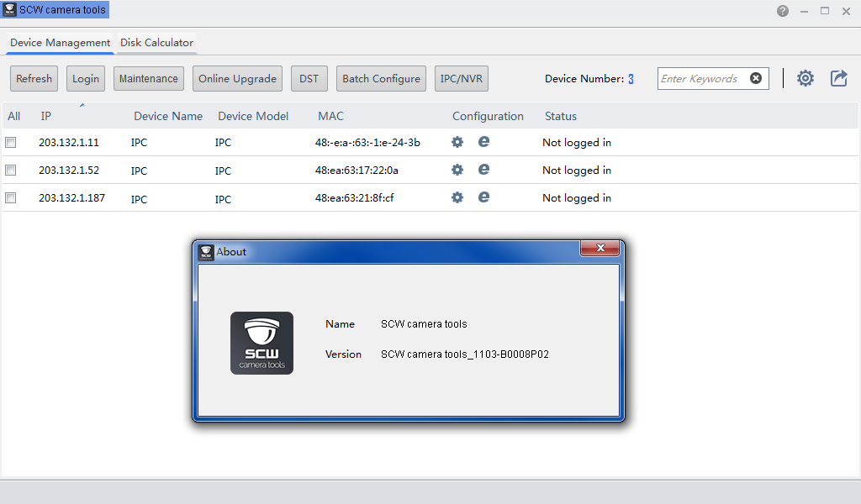Click the Configuration column header
The image size is (861, 504).
(x=488, y=116)
